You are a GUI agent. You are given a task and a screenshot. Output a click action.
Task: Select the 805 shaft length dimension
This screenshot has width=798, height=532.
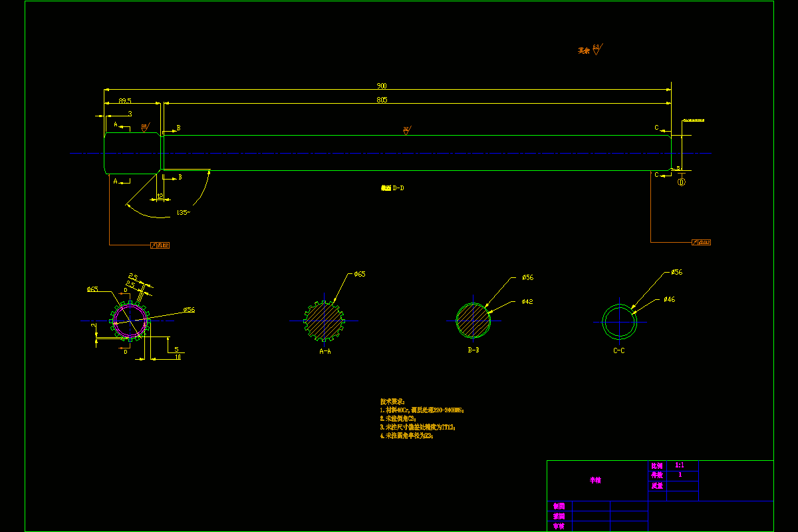[x=382, y=100]
